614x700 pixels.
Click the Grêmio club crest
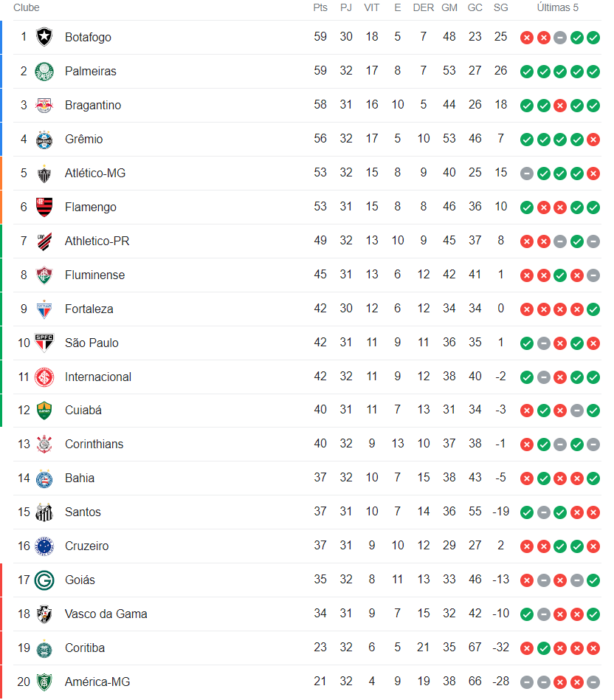coord(44,139)
